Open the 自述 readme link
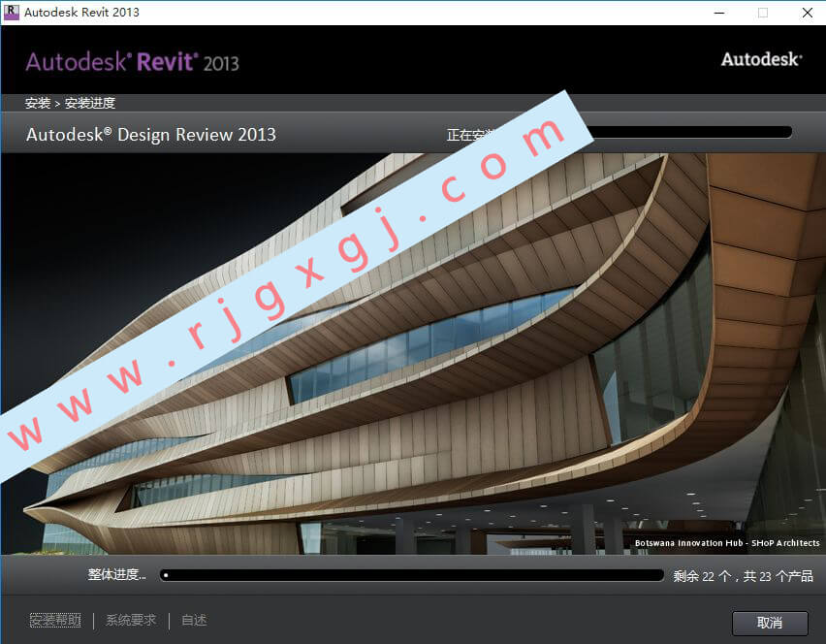This screenshot has width=826, height=644. tap(194, 621)
